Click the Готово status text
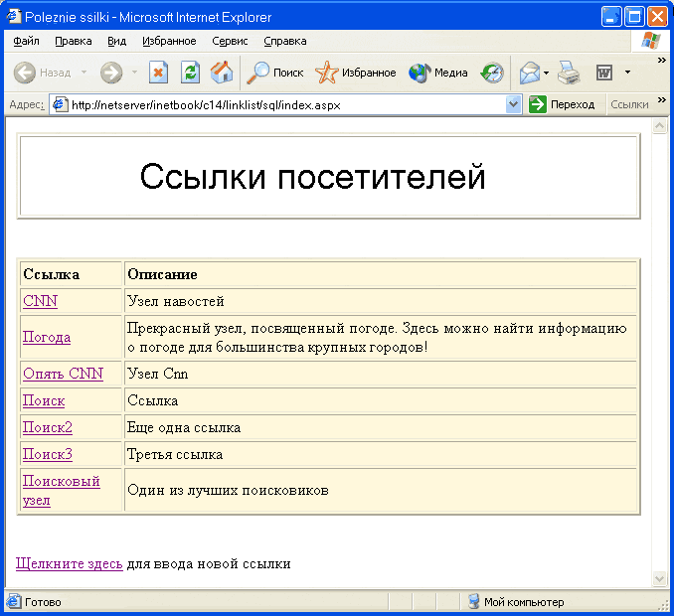This screenshot has height=616, width=674. point(43,602)
